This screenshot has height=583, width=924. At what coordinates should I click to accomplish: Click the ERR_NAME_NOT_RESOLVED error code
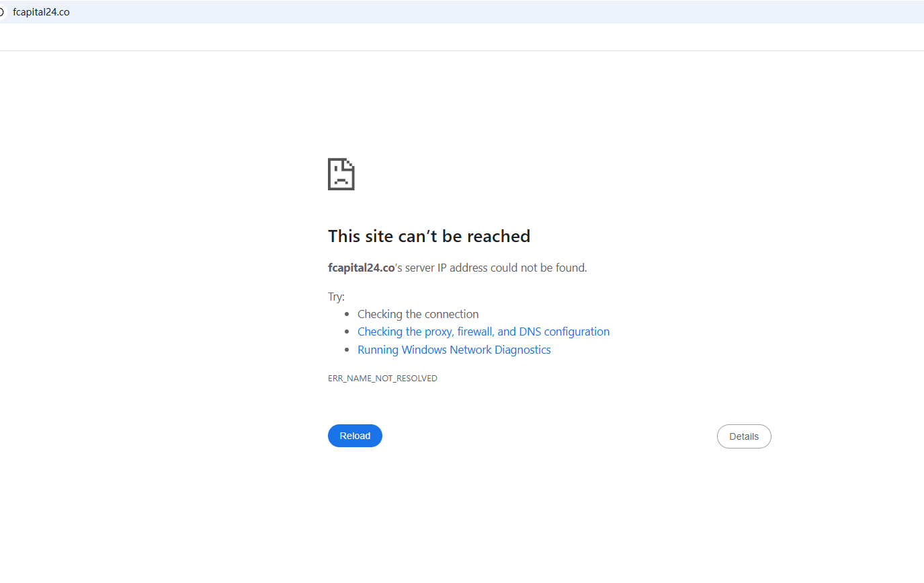382,379
